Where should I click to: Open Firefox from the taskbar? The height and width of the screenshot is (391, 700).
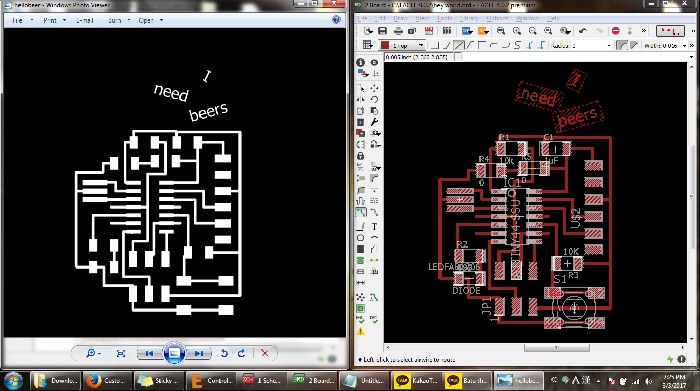[107, 381]
